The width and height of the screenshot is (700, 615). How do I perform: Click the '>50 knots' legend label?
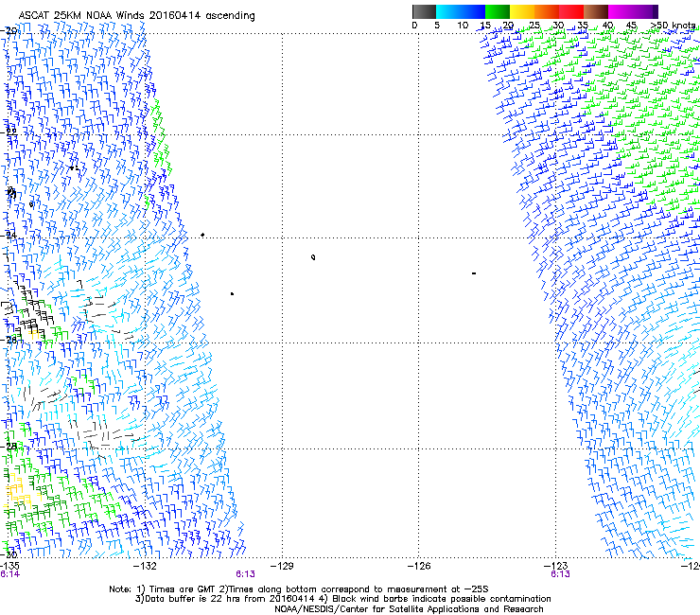(673, 25)
